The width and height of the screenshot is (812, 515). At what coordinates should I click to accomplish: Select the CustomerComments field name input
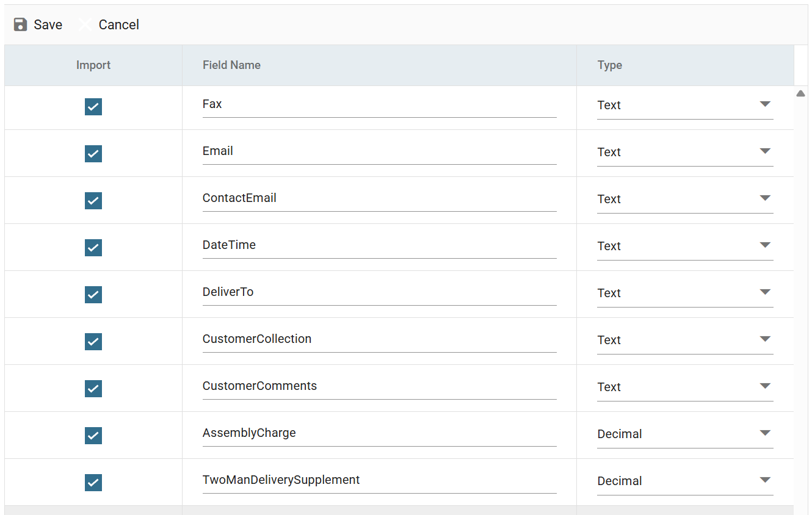[x=379, y=386]
